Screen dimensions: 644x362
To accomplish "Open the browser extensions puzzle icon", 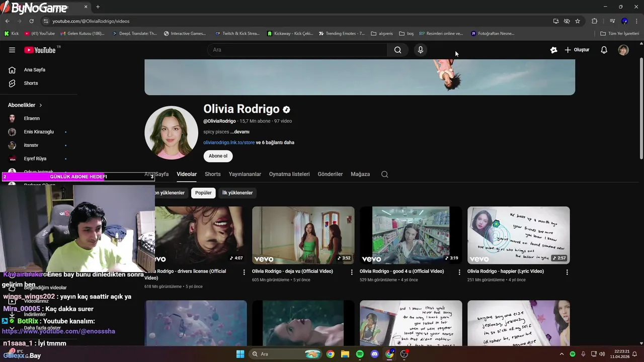I will 594,21.
